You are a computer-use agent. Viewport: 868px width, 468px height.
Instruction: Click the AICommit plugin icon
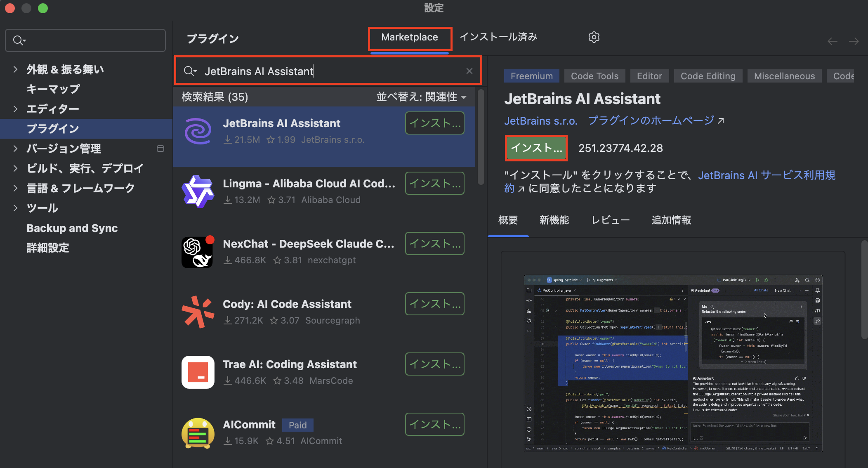pyautogui.click(x=198, y=433)
